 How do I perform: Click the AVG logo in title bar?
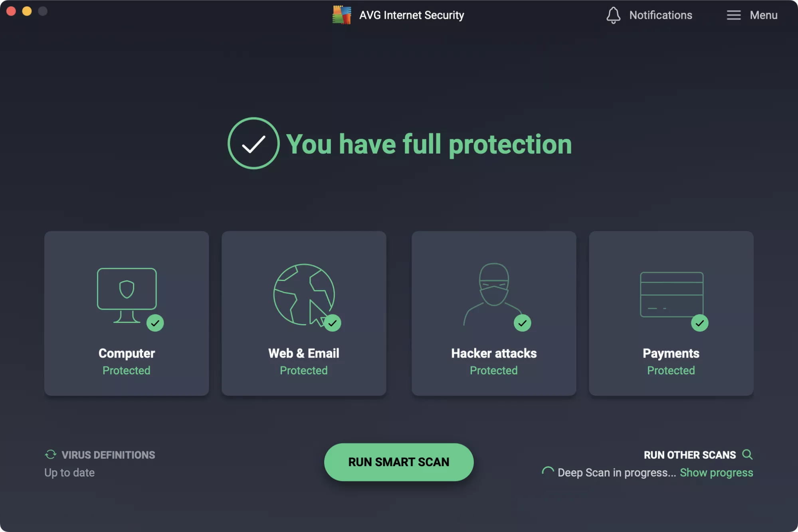tap(342, 15)
